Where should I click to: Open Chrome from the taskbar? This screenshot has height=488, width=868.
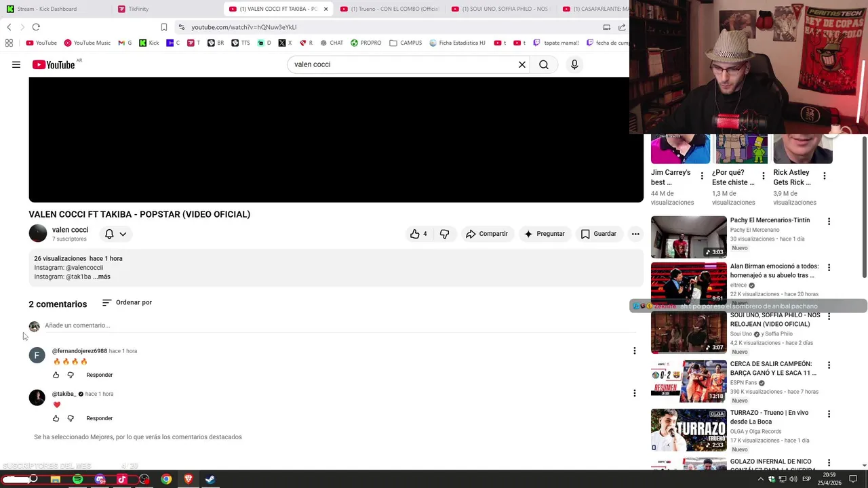point(166,479)
